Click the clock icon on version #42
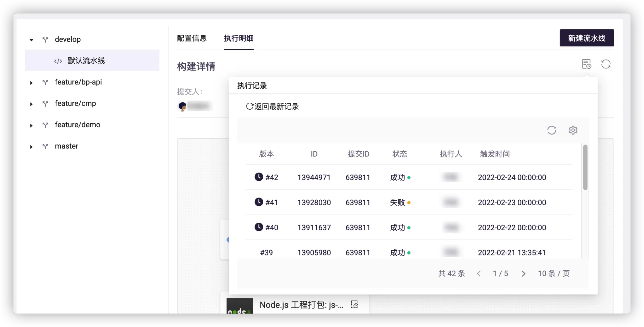Viewport: 644px width, 327px height. pos(259,177)
